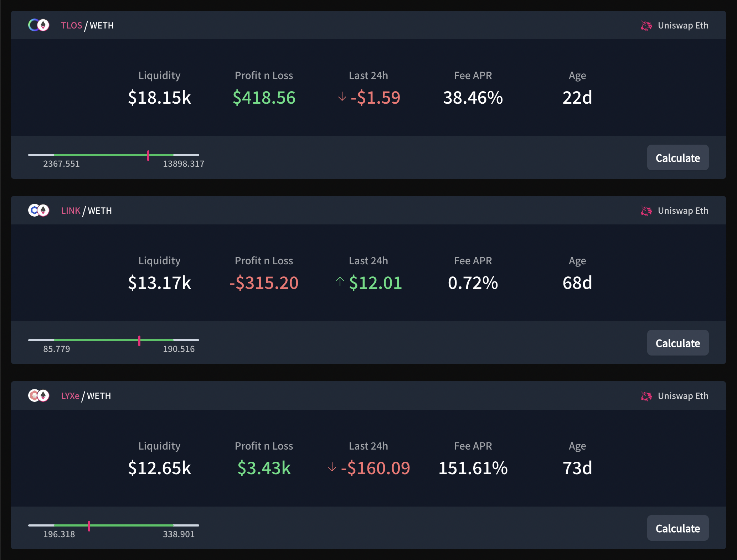Click the LINK price range slider marker
This screenshot has width=737, height=560.
pyautogui.click(x=139, y=341)
